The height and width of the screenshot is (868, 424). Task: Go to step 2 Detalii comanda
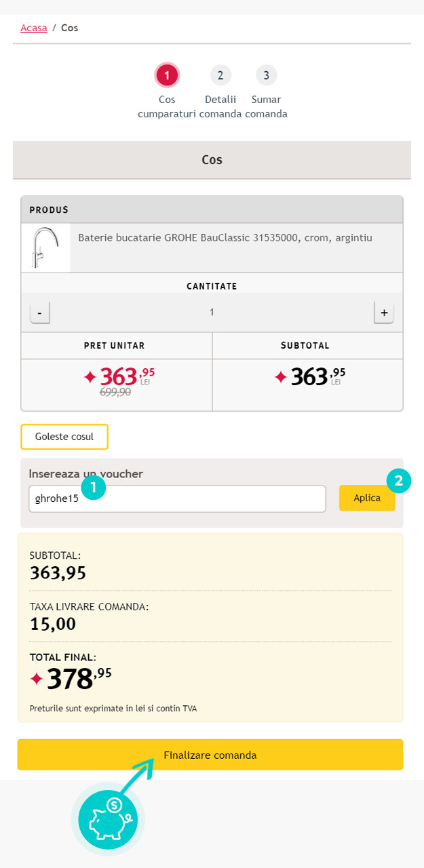click(x=220, y=75)
